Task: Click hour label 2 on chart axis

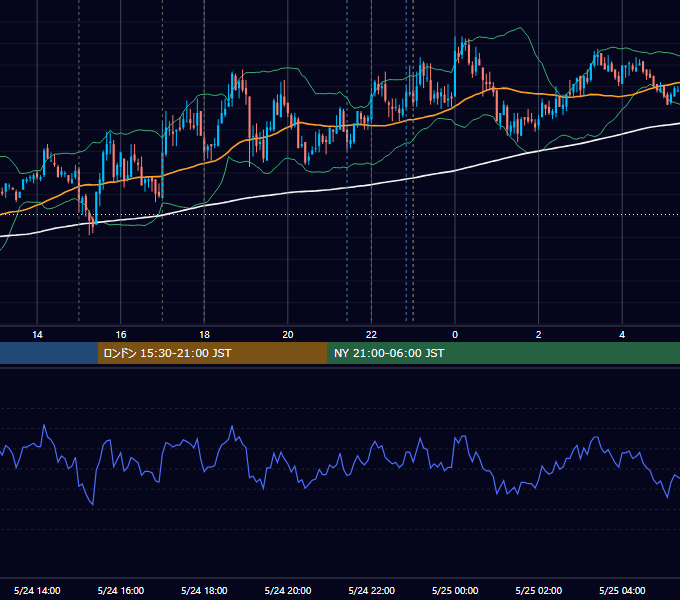Action: coord(539,335)
